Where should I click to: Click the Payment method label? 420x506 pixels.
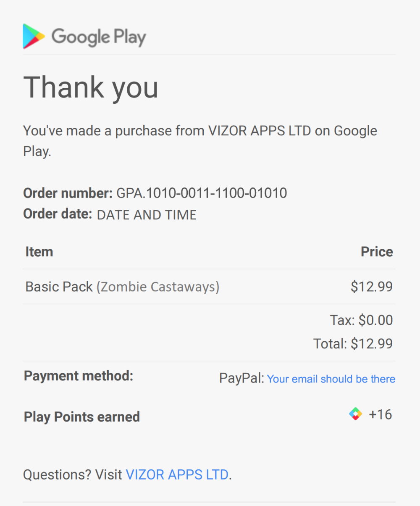pyautogui.click(x=79, y=376)
